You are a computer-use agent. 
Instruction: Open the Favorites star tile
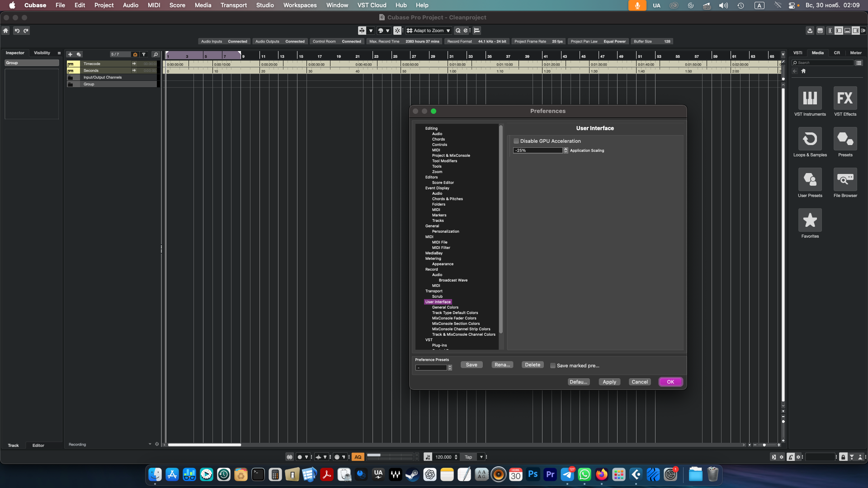click(810, 221)
